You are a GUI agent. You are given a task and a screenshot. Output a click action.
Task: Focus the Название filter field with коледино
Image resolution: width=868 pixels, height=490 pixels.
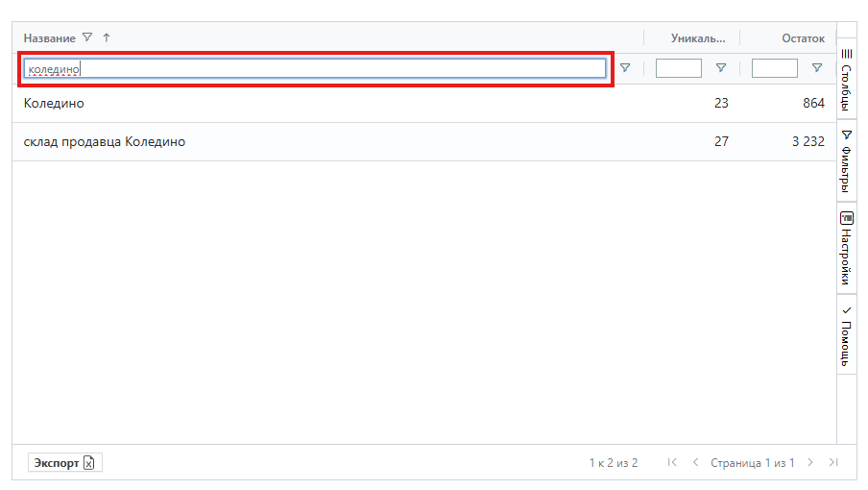coord(314,68)
